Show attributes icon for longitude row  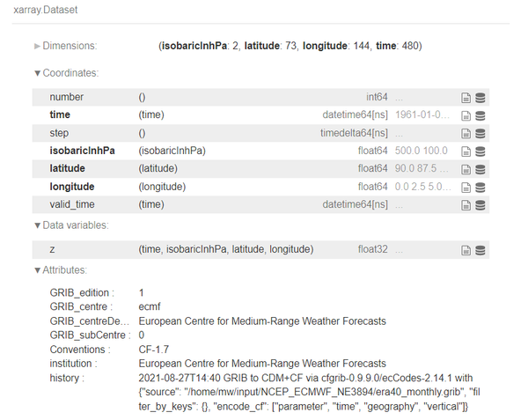coord(466,188)
